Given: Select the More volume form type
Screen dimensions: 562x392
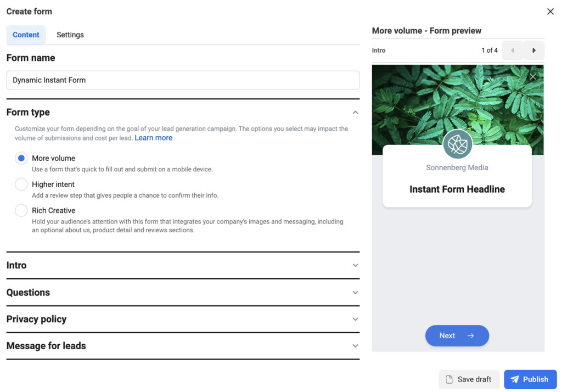Looking at the screenshot, I should [x=21, y=158].
